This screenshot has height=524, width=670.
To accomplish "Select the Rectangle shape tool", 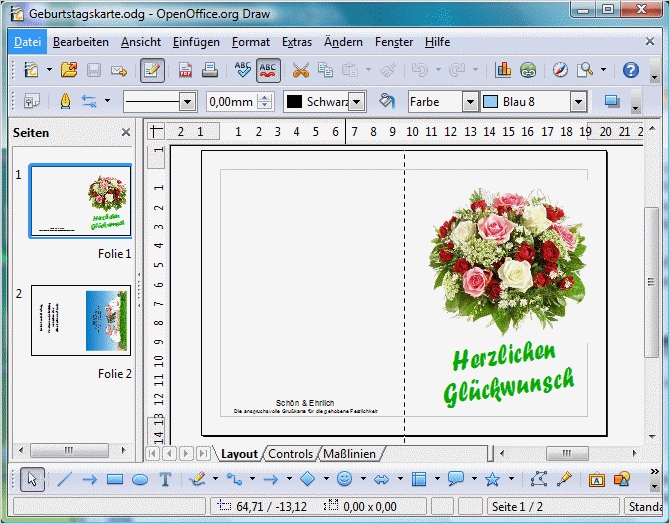I will tap(115, 479).
